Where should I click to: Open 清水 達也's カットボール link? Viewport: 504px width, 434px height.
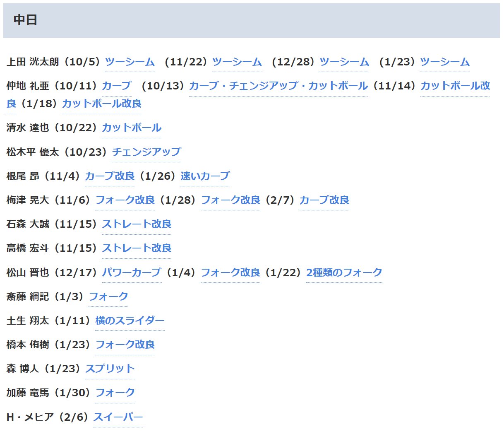132,128
